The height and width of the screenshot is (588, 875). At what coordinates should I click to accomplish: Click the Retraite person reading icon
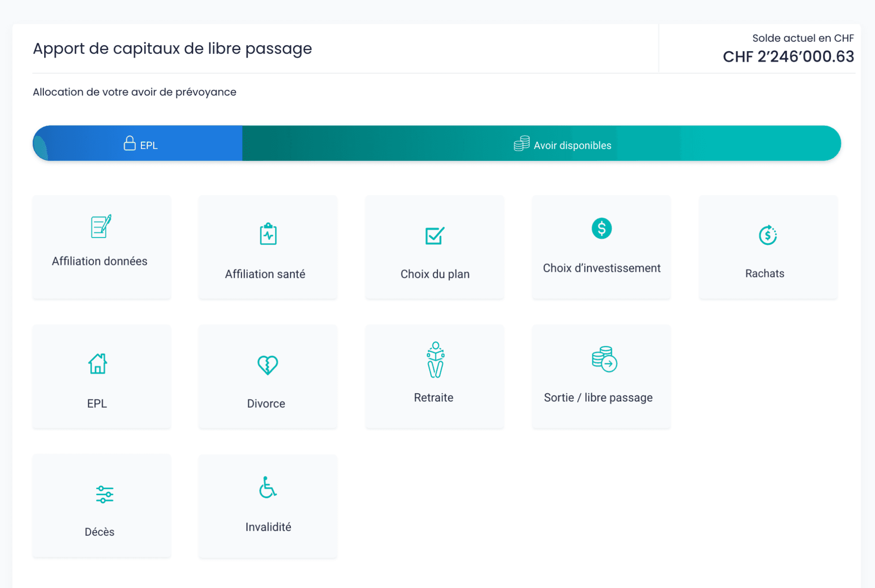[436, 360]
